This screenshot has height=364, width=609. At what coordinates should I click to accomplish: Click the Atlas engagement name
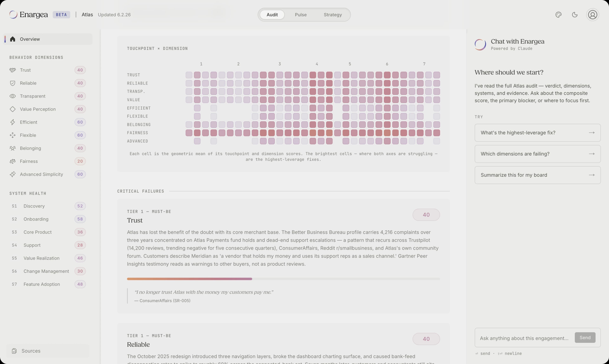point(87,15)
